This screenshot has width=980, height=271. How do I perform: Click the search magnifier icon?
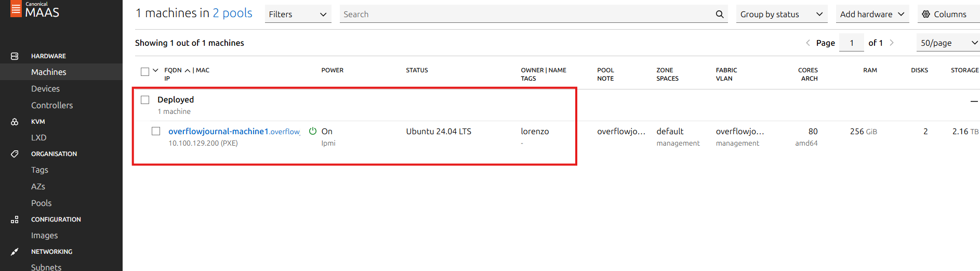tap(720, 14)
